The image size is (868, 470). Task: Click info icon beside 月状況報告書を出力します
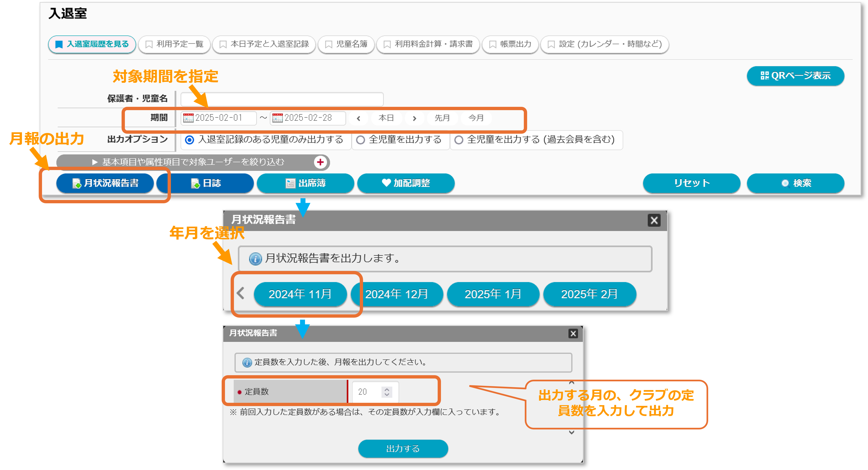point(255,259)
